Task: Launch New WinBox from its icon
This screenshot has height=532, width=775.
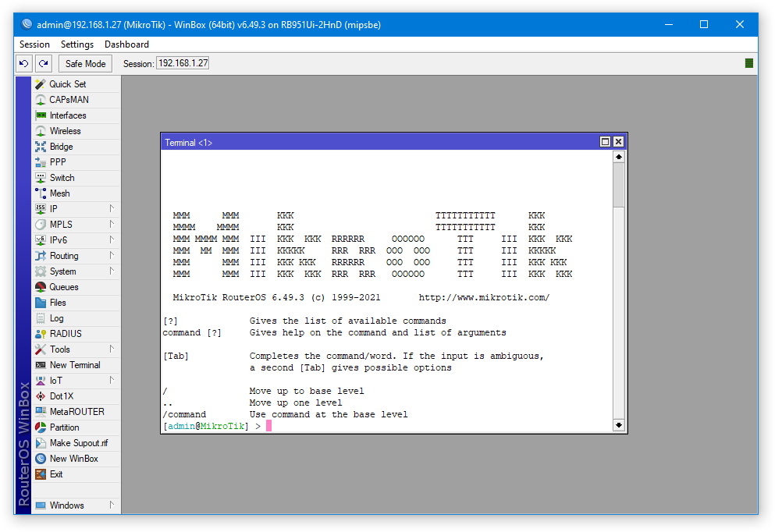Action: click(x=41, y=459)
